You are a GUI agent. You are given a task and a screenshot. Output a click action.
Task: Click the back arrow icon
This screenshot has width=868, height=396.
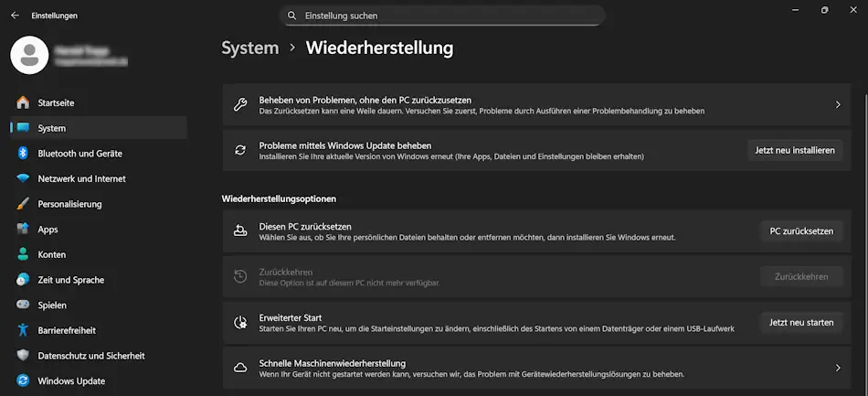pyautogui.click(x=15, y=16)
